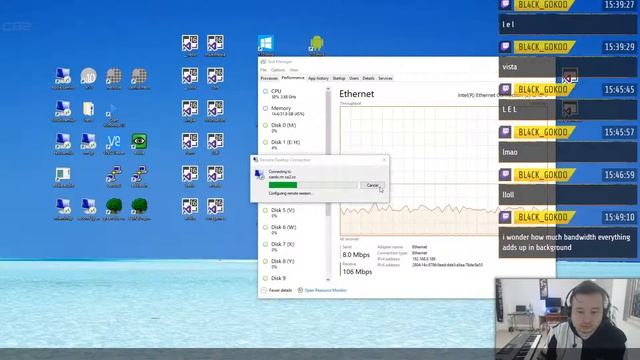Click the 'Ethernet' heading text
This screenshot has width=640, height=360.
pyautogui.click(x=357, y=94)
